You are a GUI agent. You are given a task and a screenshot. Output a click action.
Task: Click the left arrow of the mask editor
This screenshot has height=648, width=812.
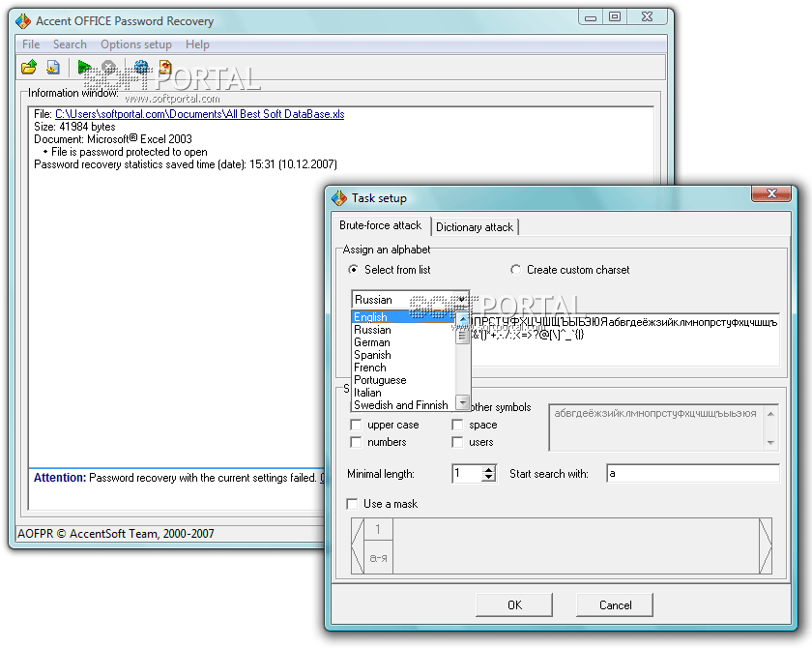pos(358,545)
